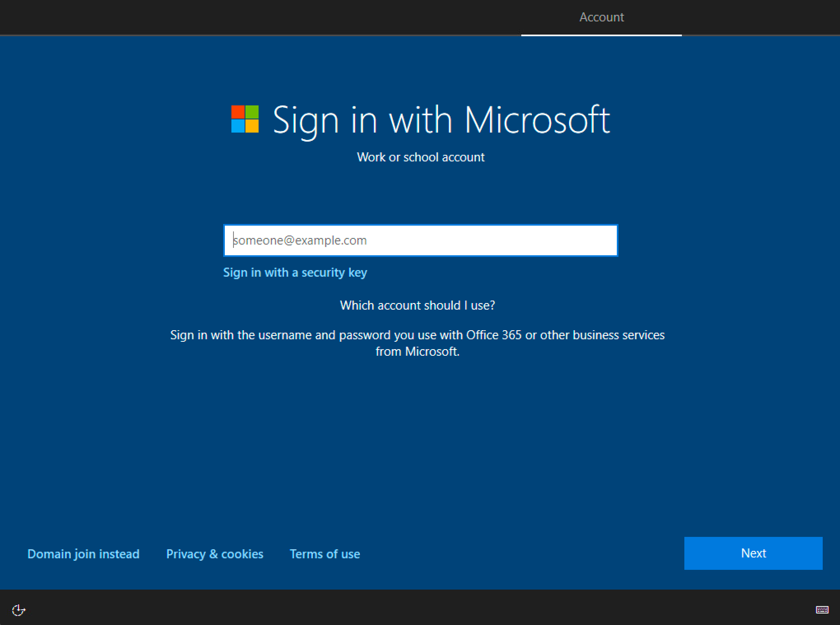
Task: Click the Work or school account subtitle
Action: tap(420, 157)
